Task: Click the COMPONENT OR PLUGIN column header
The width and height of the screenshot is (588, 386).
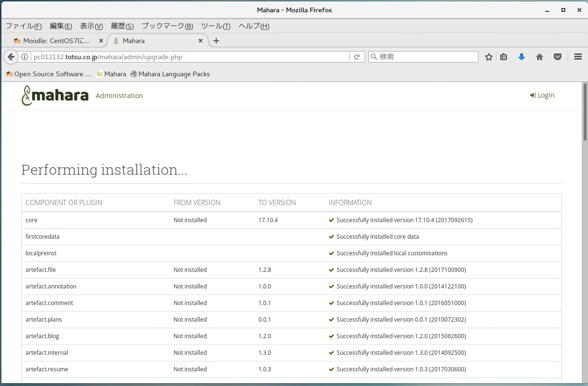Action: [x=64, y=203]
